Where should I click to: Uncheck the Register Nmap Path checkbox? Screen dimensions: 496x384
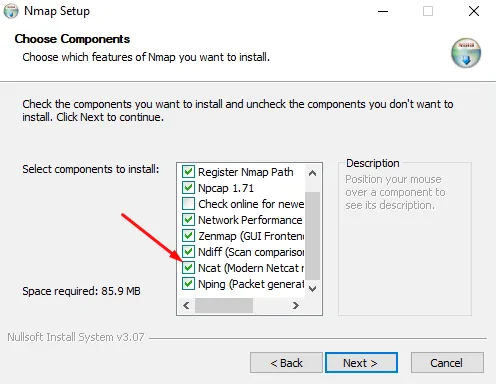point(188,172)
